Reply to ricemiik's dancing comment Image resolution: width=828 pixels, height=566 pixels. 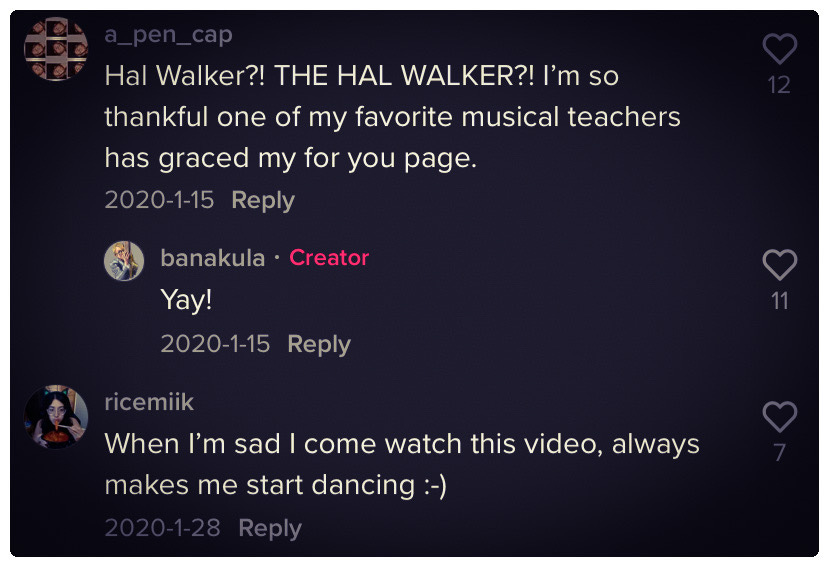(270, 528)
